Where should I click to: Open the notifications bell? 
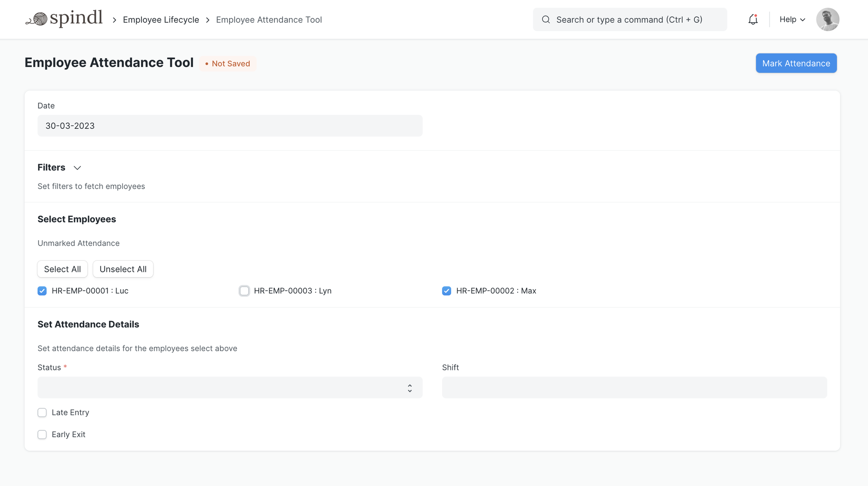click(753, 19)
